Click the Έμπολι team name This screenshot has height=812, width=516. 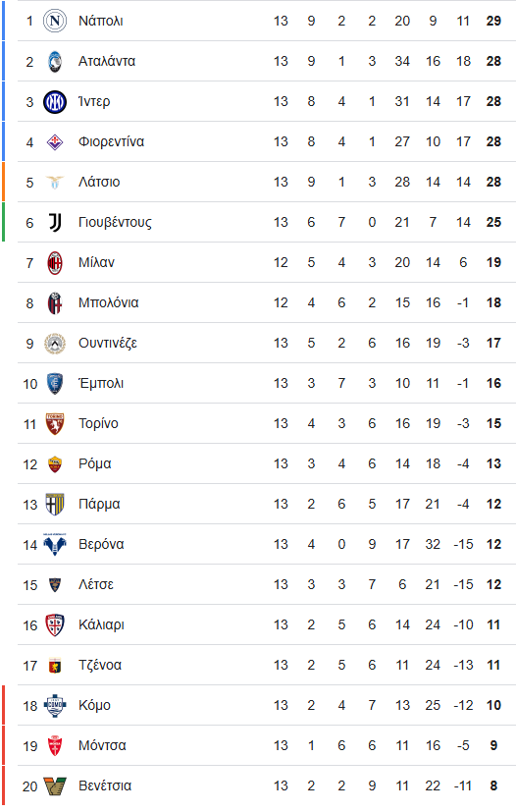pos(101,383)
